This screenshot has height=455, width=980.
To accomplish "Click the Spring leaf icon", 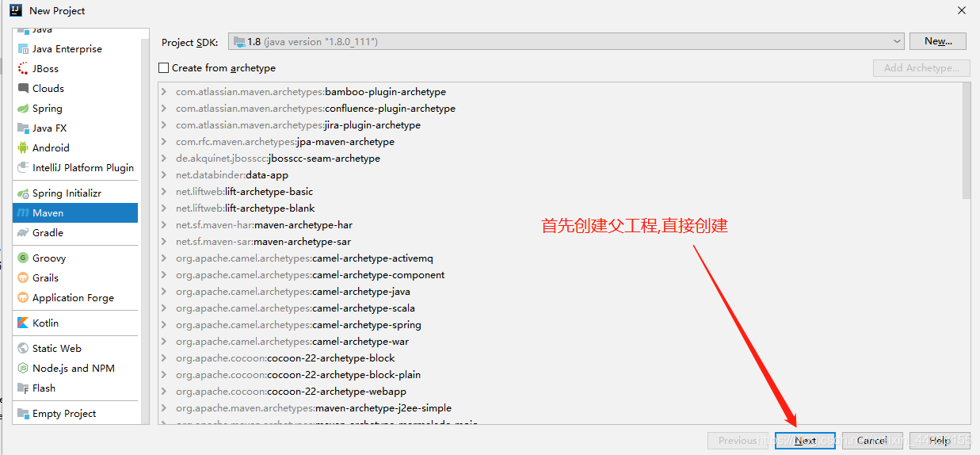I will pyautogui.click(x=23, y=109).
